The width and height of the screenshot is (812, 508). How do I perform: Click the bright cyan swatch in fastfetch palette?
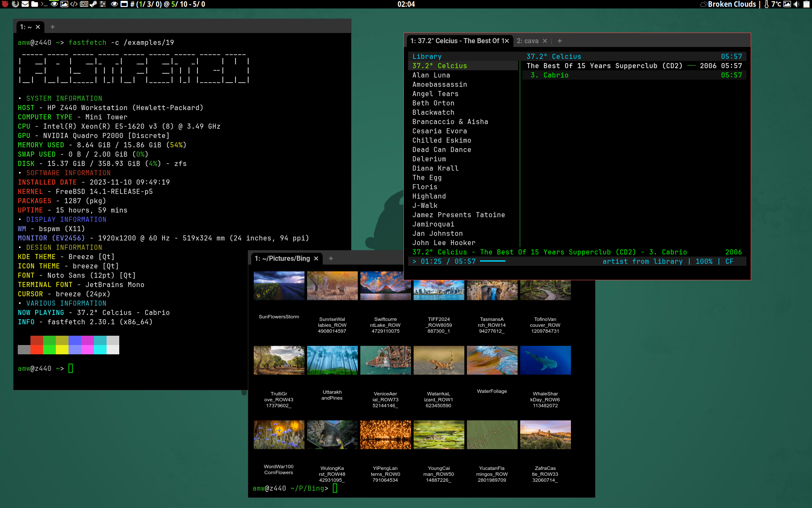[x=100, y=350]
